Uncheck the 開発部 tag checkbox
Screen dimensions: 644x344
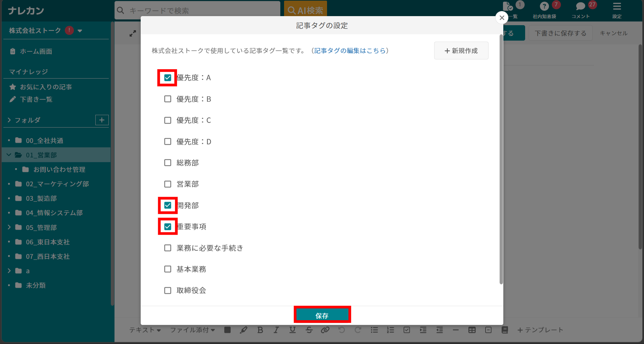168,205
